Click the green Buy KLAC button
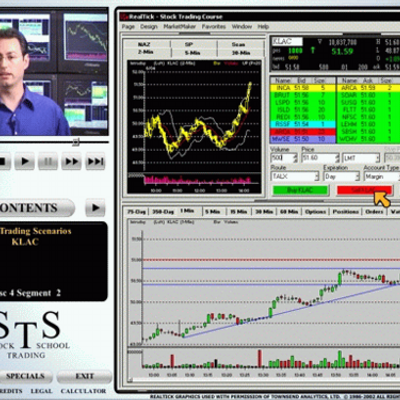Screen dimensions: 400x400 tap(300, 190)
